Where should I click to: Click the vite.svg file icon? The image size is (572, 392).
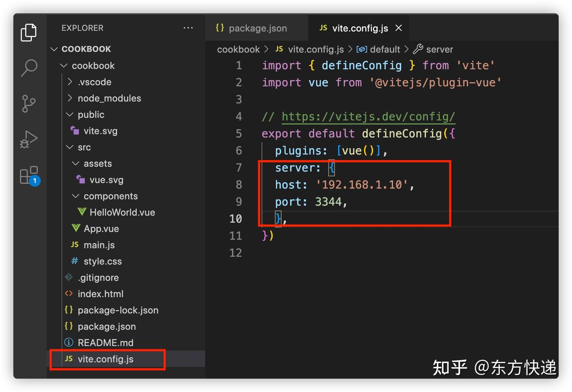coord(75,131)
